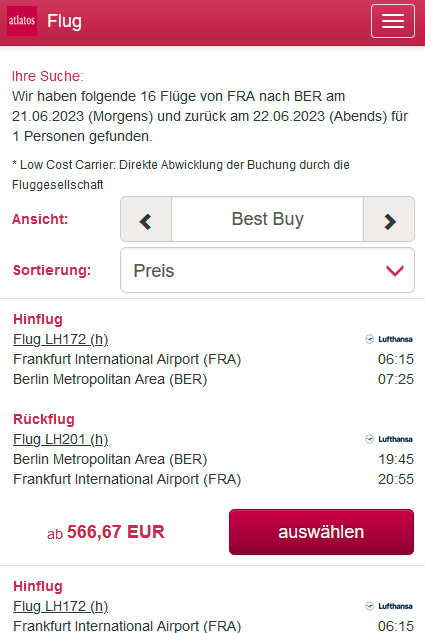
Task: Click the red chevron in Sortierung box
Action: (x=395, y=270)
